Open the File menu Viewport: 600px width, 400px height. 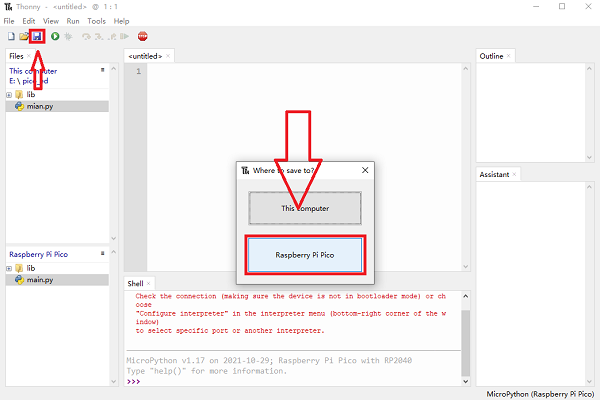click(x=9, y=21)
